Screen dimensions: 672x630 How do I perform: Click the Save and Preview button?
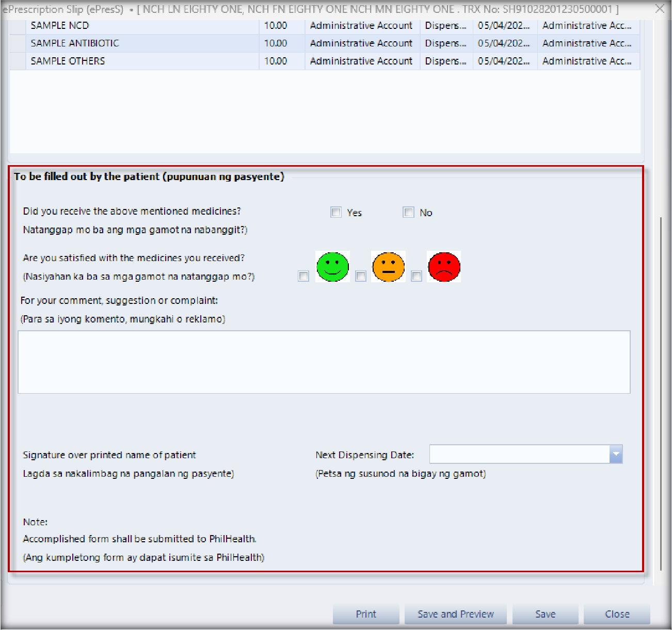(x=455, y=614)
